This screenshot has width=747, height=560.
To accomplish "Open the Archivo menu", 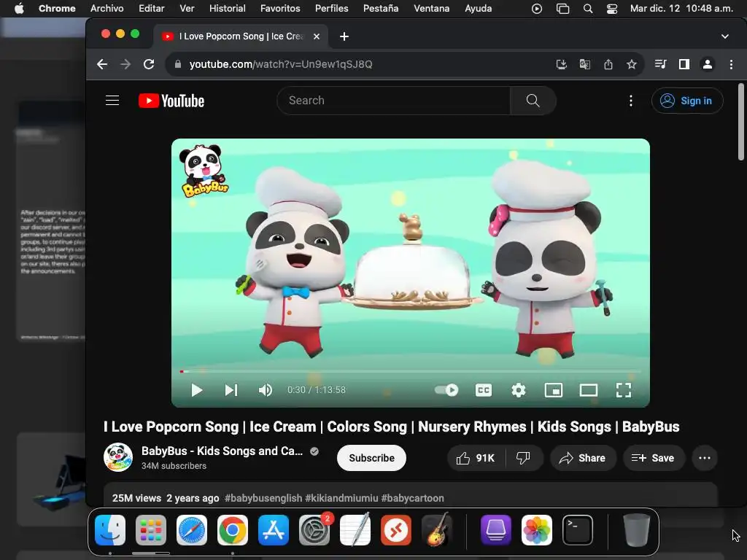I will tap(107, 8).
